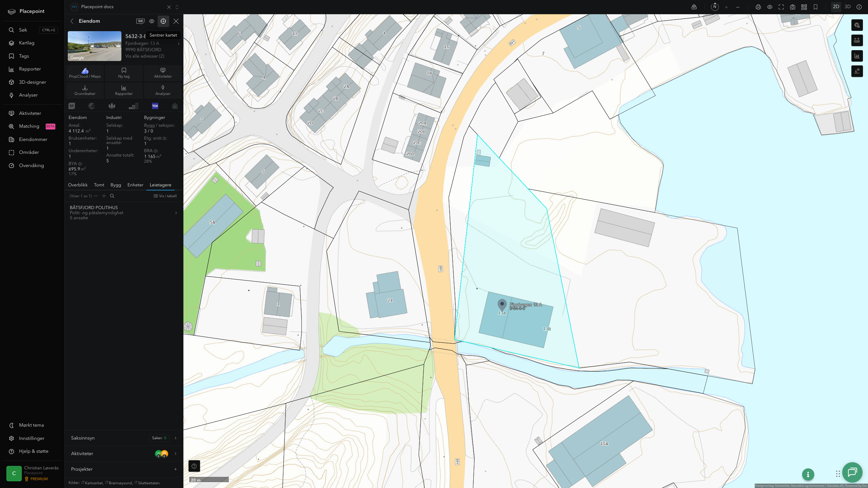Viewport: 868px width, 488px height.
Task: Click the bookmark icon in top toolbar
Action: click(x=815, y=7)
